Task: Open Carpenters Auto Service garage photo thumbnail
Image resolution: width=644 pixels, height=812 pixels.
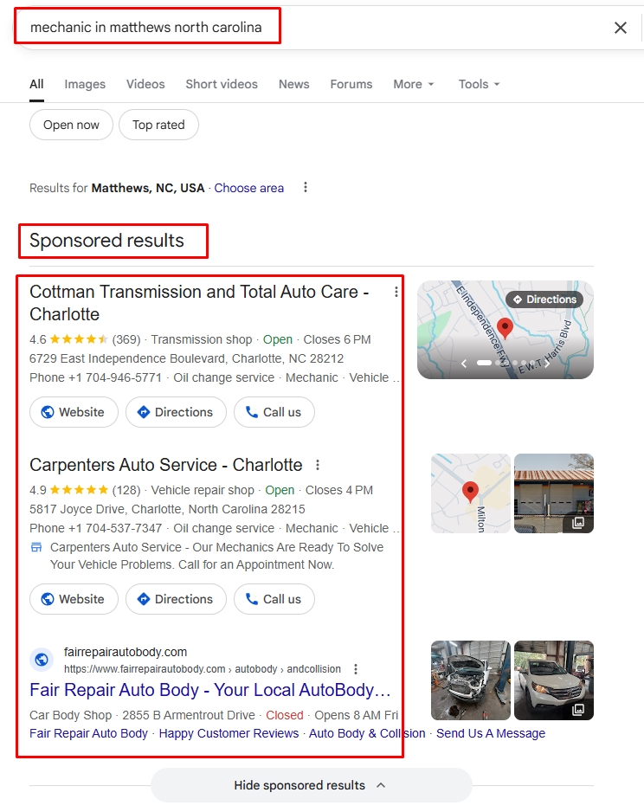Action: 553,493
